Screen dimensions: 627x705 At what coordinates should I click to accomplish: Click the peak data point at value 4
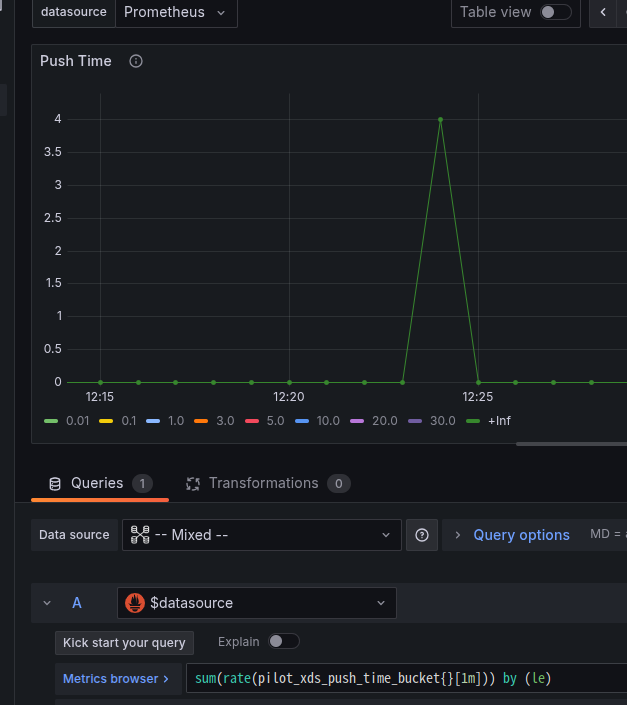pos(440,120)
